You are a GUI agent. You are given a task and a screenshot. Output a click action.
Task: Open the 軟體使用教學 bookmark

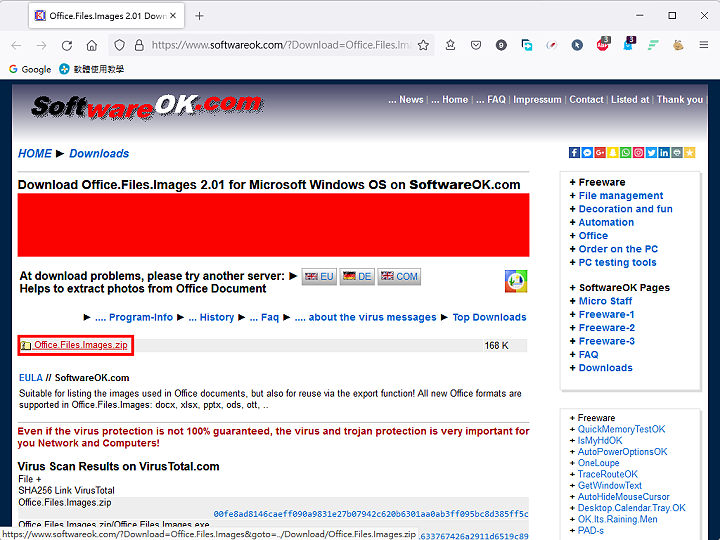[92, 69]
